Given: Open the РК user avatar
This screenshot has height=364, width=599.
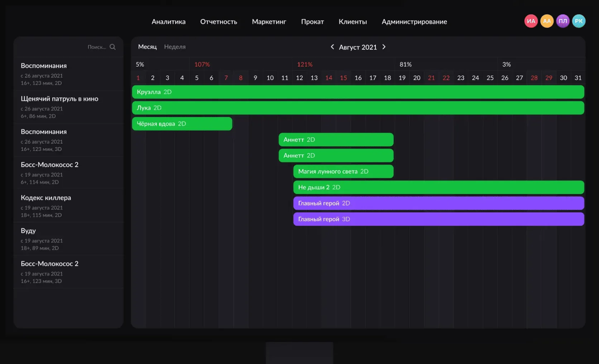Looking at the screenshot, I should tap(579, 21).
